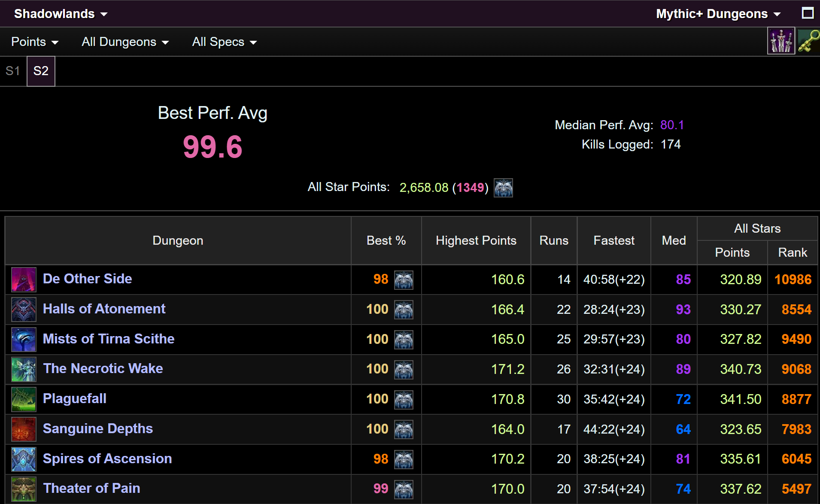The width and height of the screenshot is (820, 504).
Task: Click the Best % column header
Action: point(386,240)
